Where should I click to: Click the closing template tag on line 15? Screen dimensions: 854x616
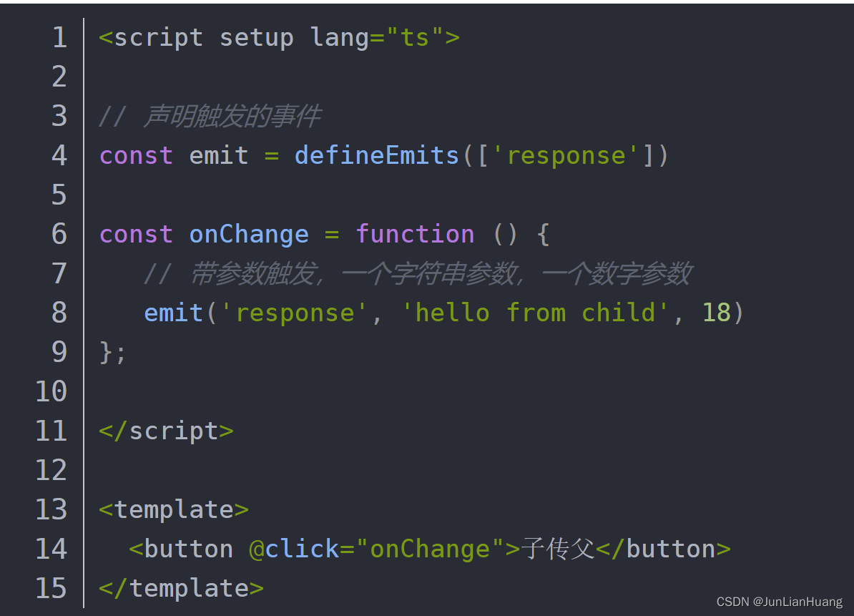(x=182, y=588)
